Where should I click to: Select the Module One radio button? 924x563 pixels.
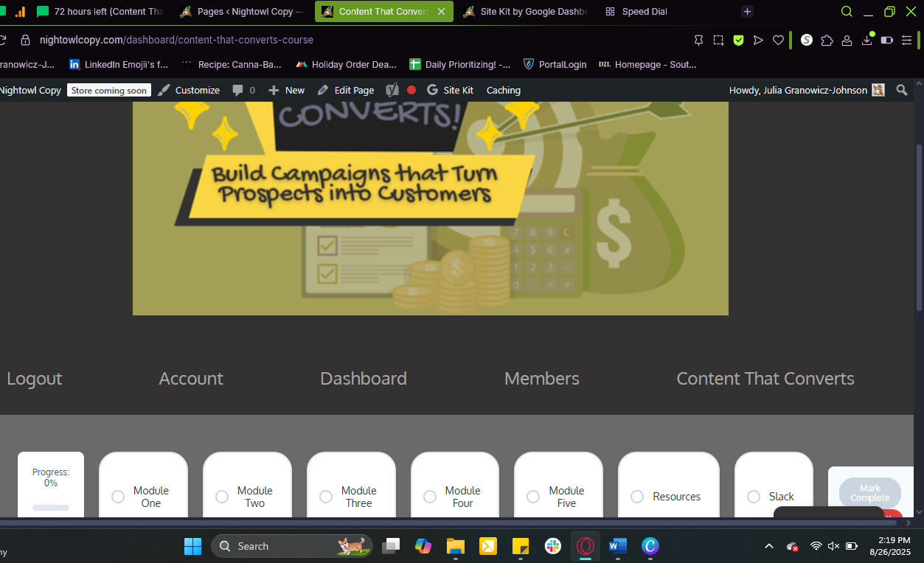[118, 497]
